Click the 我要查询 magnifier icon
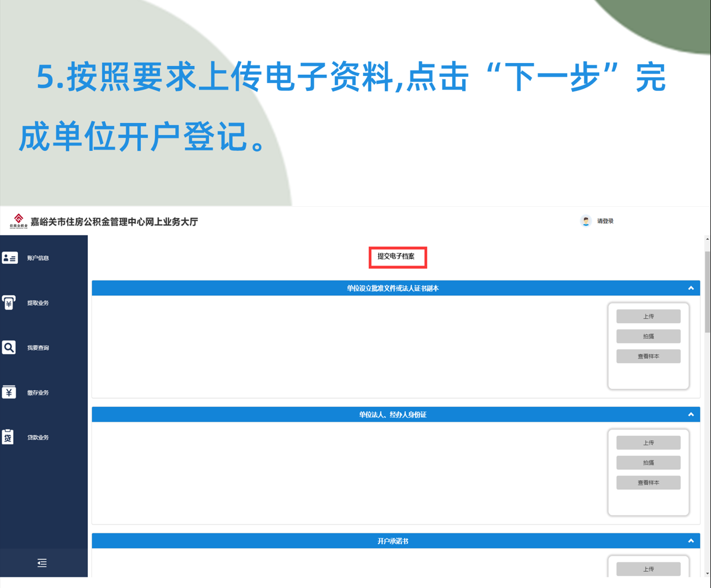Image resolution: width=711 pixels, height=588 pixels. click(9, 347)
